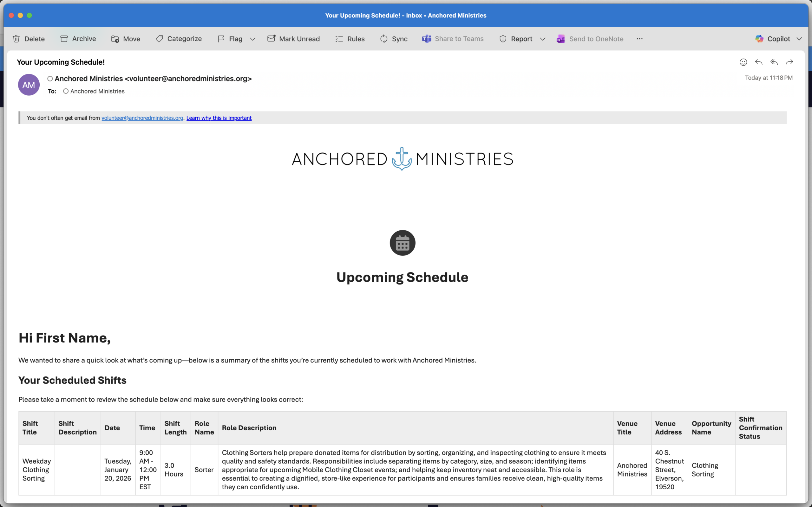Mark this email as Unread
The width and height of the screenshot is (812, 507).
pos(294,39)
